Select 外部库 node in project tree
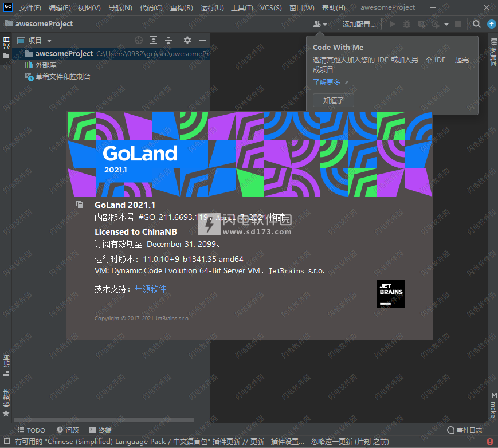Image resolution: width=498 pixels, height=448 pixels. [41, 65]
